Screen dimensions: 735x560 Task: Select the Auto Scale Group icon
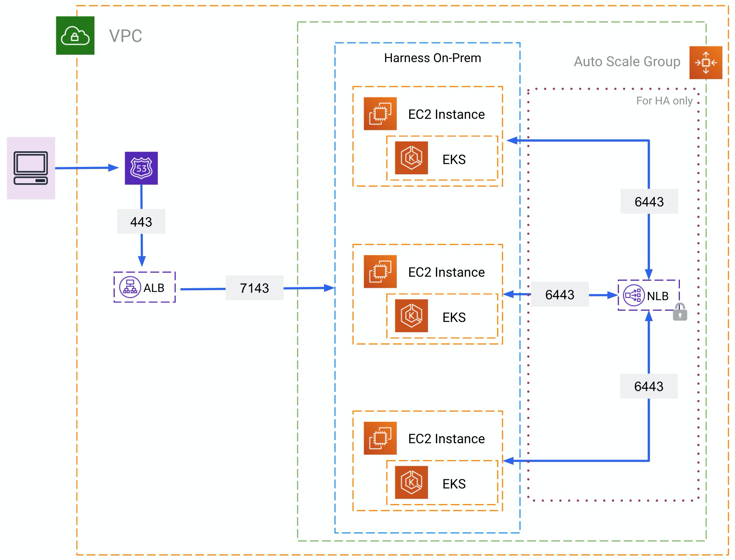[706, 62]
